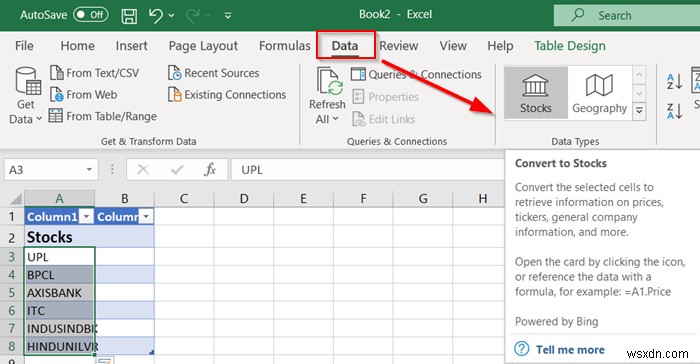Image resolution: width=700 pixels, height=364 pixels.
Task: Click the Tell me more link
Action: tap(570, 349)
